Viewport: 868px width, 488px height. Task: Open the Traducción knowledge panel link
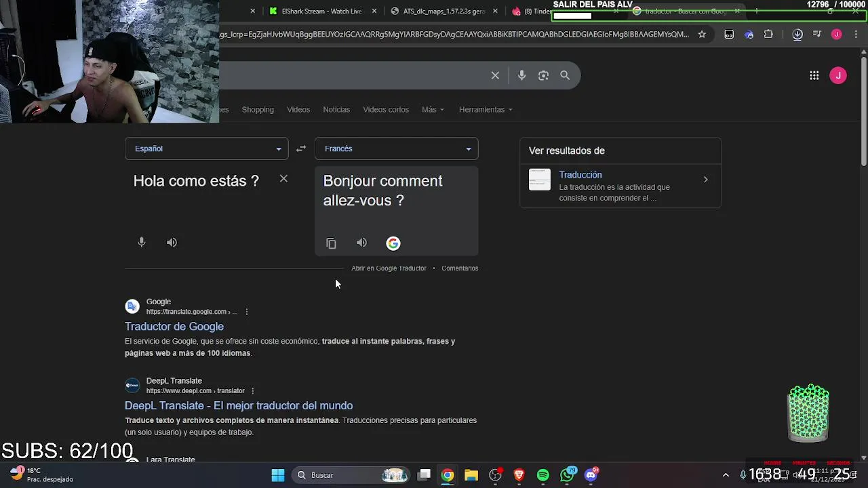click(580, 175)
